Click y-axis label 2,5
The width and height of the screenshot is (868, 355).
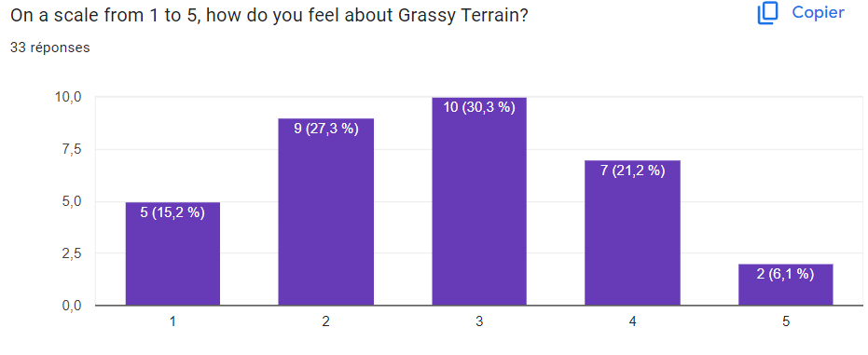[71, 253]
